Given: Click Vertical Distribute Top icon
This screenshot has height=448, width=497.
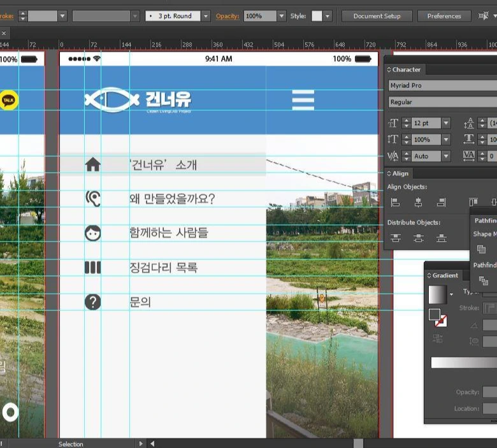Looking at the screenshot, I should pos(395,238).
